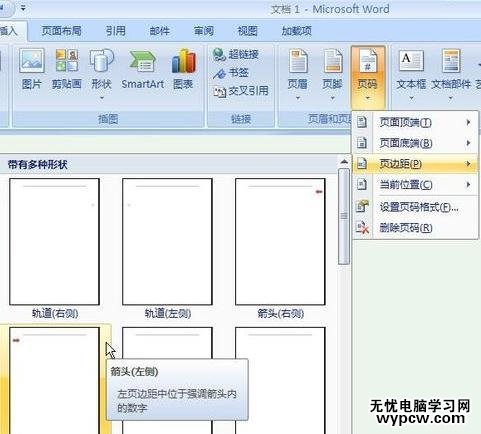
Task: Switch to View (视图) tab
Action: (x=247, y=31)
